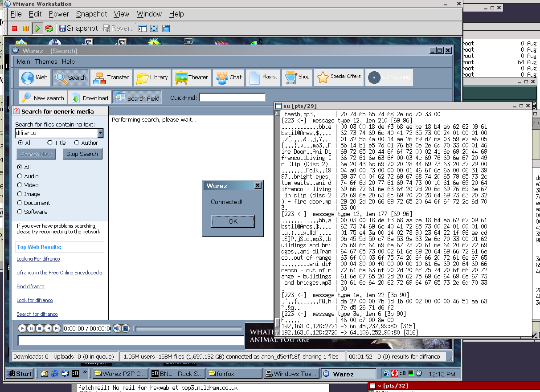Viewport: 540px width, 392px height.
Task: Open the Library folder section
Action: click(x=151, y=78)
